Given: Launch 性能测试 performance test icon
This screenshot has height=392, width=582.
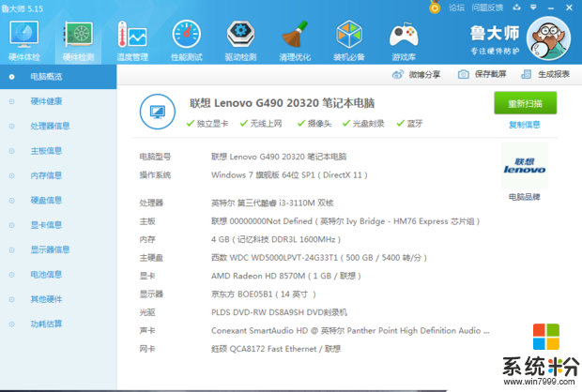Looking at the screenshot, I should click(186, 35).
